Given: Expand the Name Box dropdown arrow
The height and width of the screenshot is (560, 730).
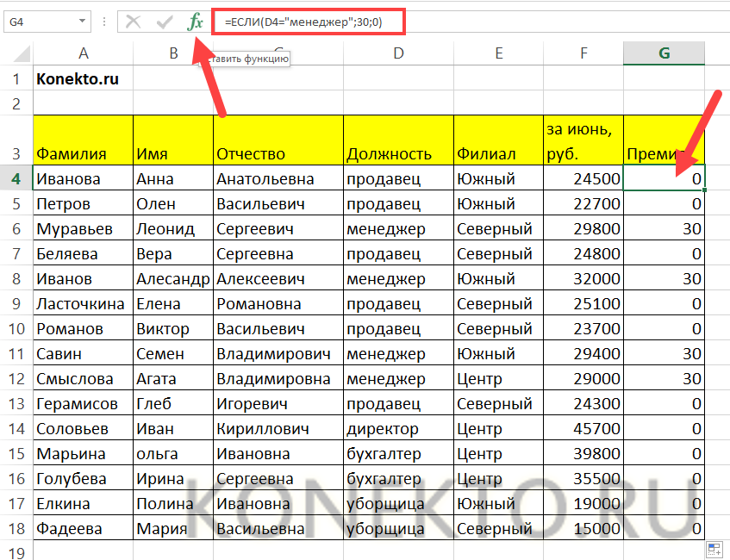Looking at the screenshot, I should click(82, 22).
